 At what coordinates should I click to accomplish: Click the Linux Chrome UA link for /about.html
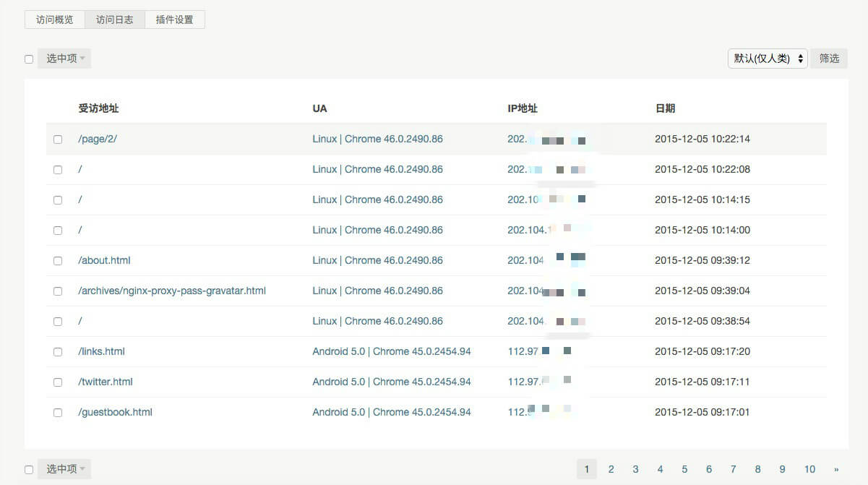pos(377,260)
